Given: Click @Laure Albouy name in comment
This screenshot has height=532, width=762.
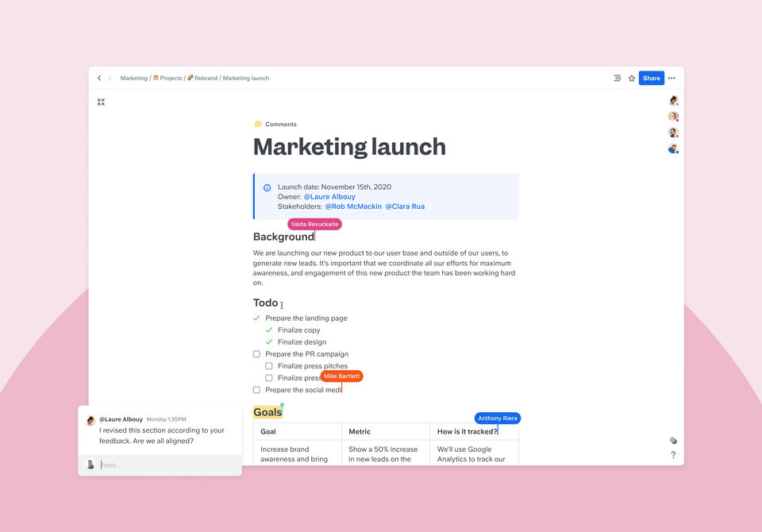Looking at the screenshot, I should (x=121, y=419).
